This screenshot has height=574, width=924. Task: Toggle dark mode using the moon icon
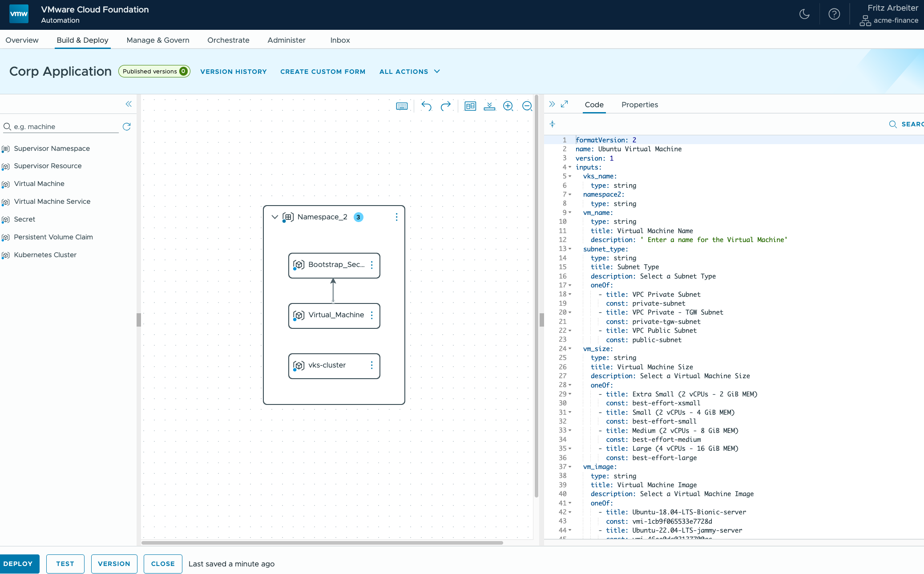coord(804,14)
